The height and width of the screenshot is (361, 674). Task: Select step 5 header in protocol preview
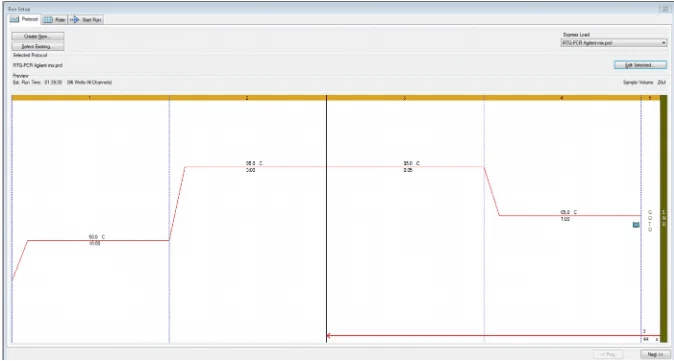click(650, 98)
